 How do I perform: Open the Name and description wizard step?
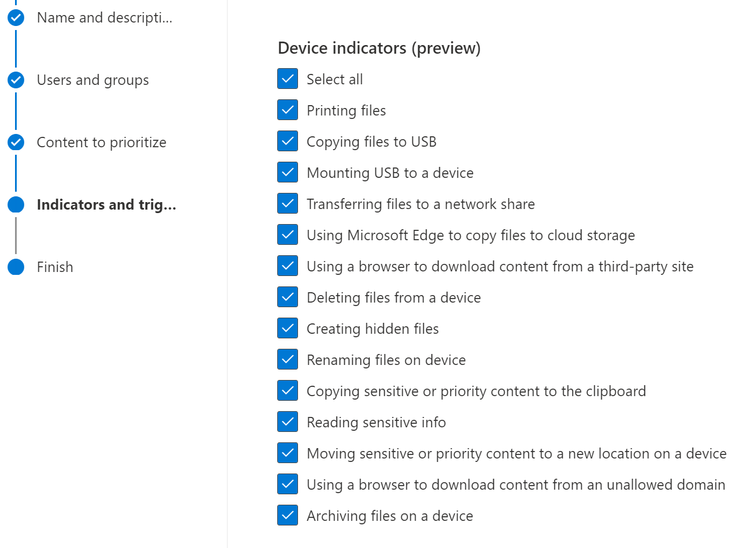pos(105,18)
